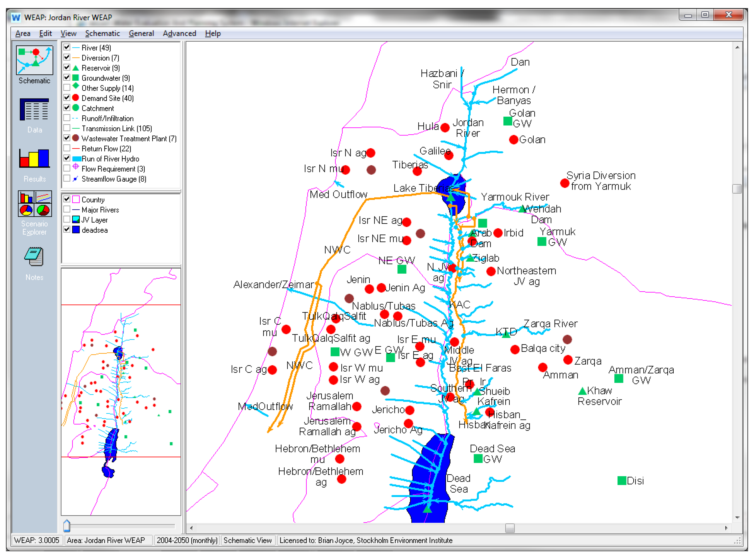The image size is (754, 560).
Task: Select the River legend line symbol
Action: pos(76,48)
